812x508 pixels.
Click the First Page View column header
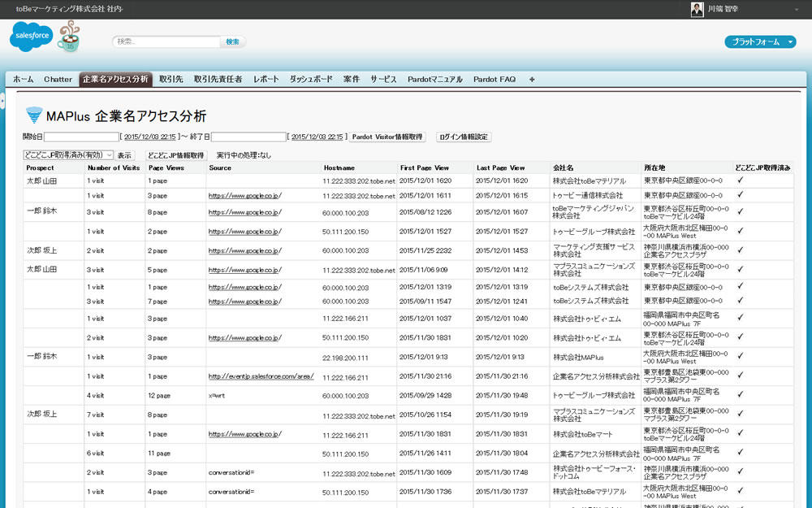[424, 168]
